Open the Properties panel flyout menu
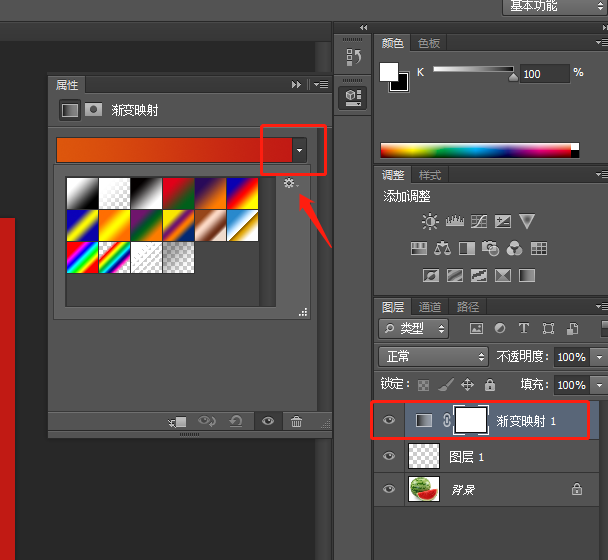Viewport: 608px width, 560px height. point(321,84)
